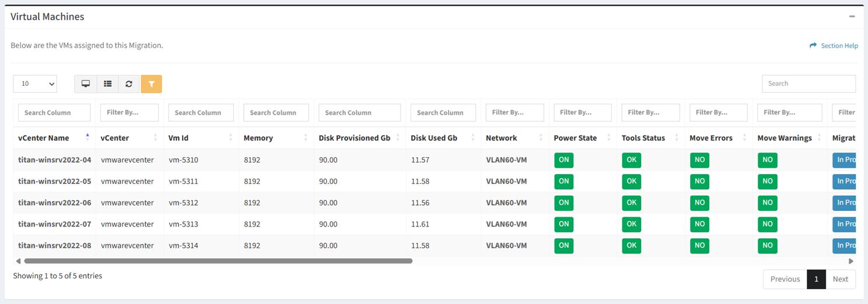
Task: Open the Move Errors Filter By dropdown
Action: (719, 112)
